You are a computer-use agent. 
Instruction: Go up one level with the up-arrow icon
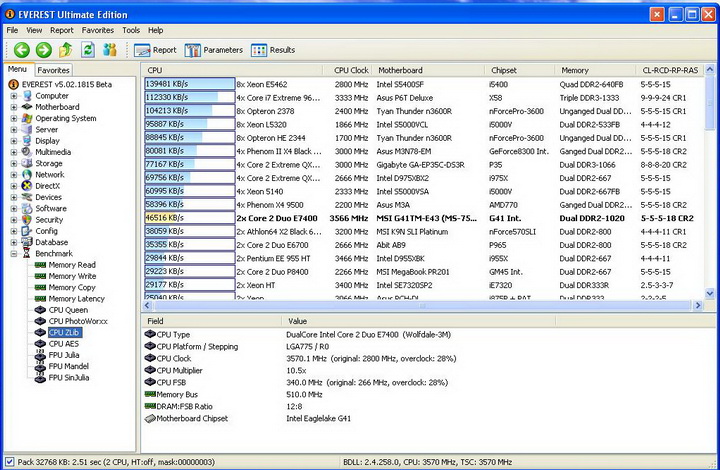(x=66, y=50)
